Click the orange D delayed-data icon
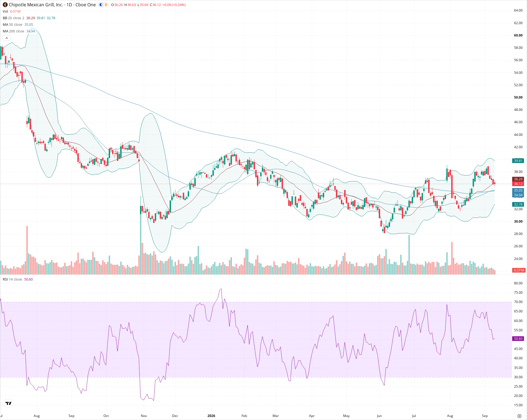The height and width of the screenshot is (420, 527). (x=106, y=5)
